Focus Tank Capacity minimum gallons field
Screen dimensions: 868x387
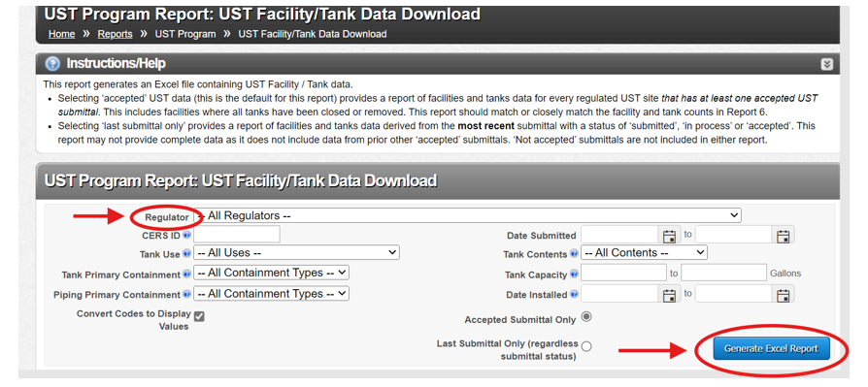[624, 273]
